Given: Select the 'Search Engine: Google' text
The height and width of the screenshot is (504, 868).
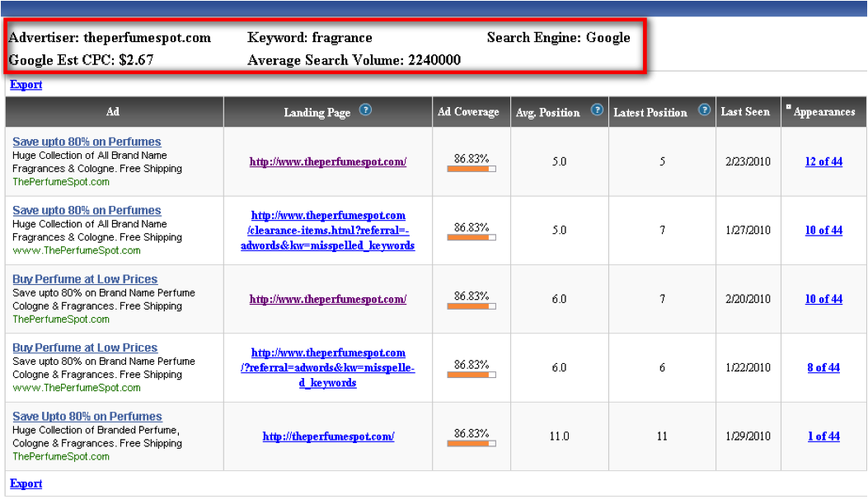Looking at the screenshot, I should click(559, 38).
